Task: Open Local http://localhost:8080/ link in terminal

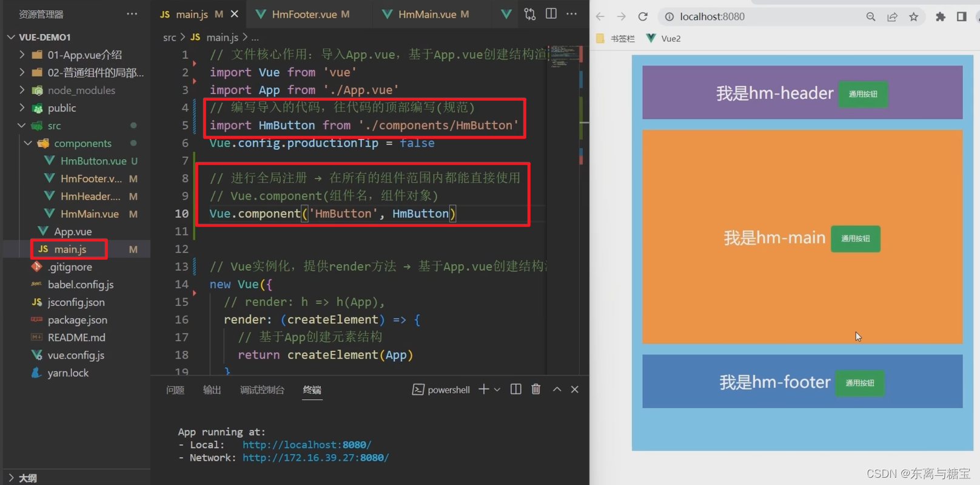Action: click(307, 444)
